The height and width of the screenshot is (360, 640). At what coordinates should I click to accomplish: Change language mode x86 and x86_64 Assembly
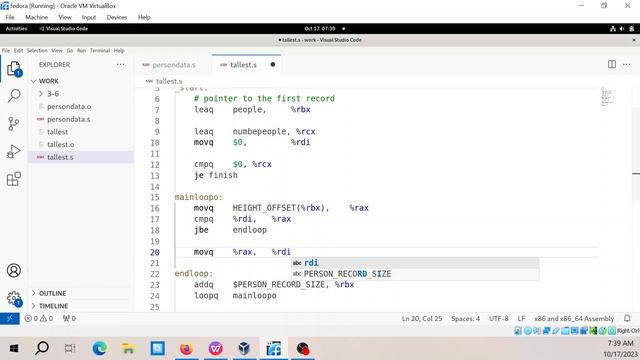coord(574,318)
